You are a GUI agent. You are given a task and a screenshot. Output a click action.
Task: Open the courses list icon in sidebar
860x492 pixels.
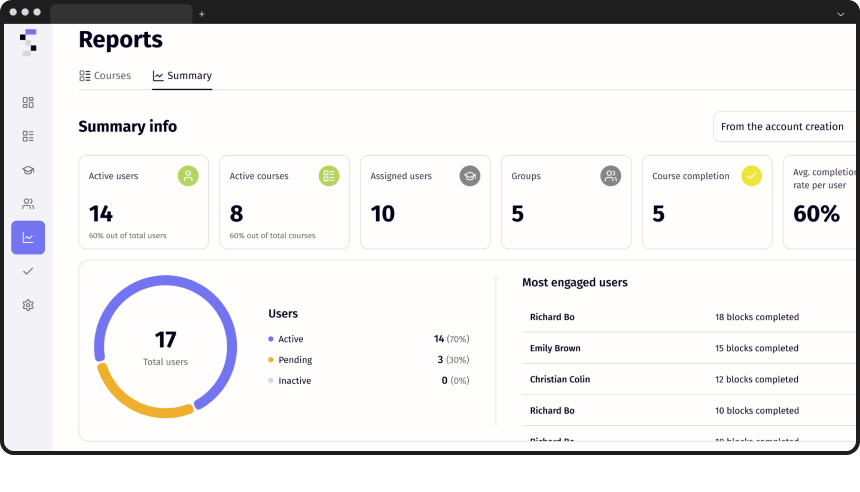[x=28, y=136]
